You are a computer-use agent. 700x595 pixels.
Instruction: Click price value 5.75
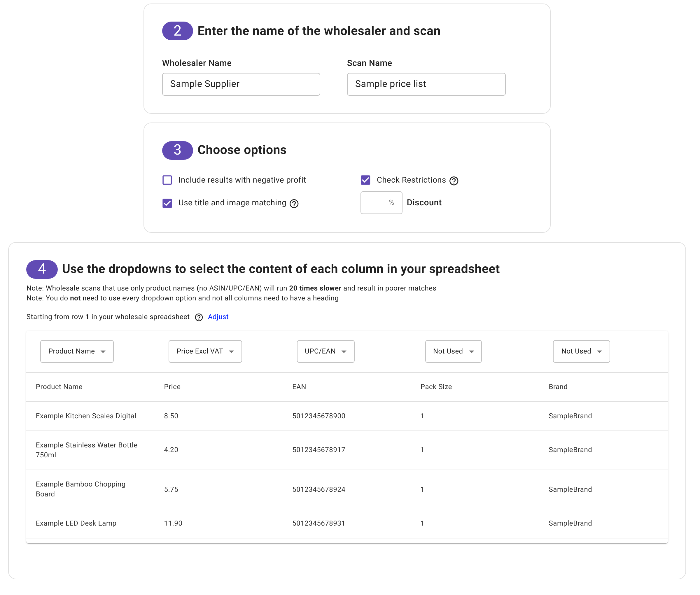click(171, 489)
